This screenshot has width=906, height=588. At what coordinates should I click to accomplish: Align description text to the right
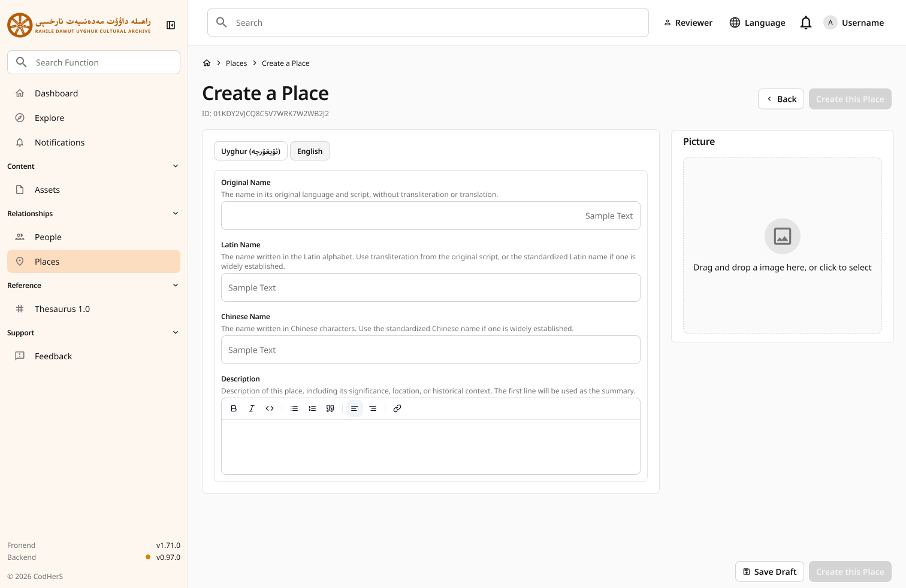[x=373, y=408]
